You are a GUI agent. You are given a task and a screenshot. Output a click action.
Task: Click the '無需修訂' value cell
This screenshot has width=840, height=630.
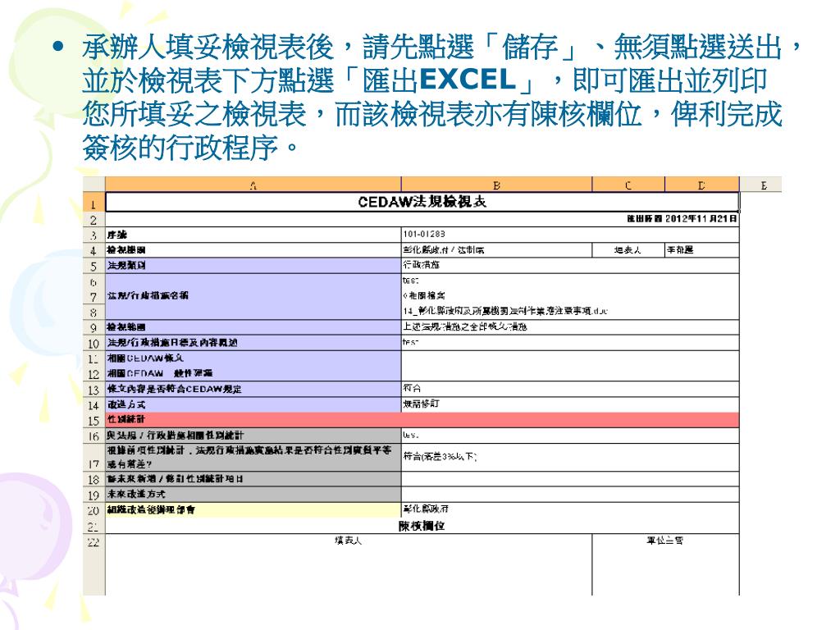click(x=570, y=405)
